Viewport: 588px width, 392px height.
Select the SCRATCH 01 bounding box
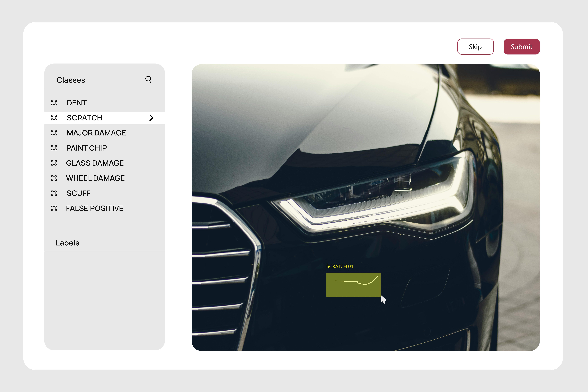coord(353,285)
